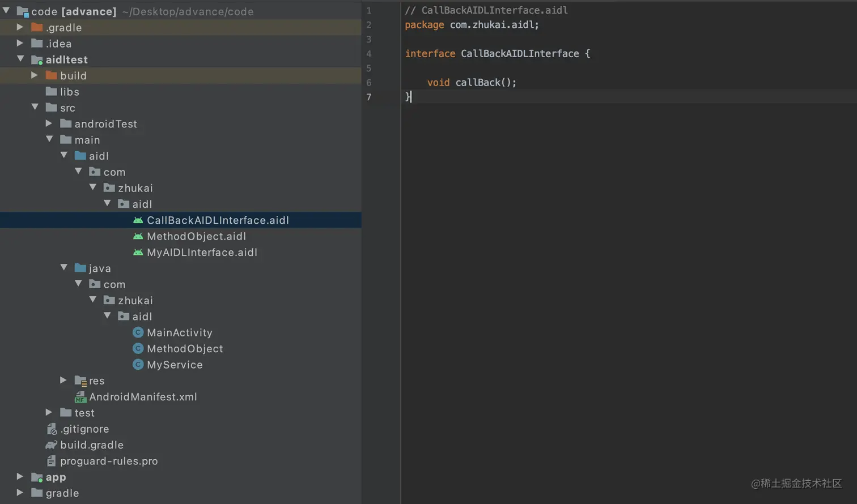Click the Android icon of MyAIDLInterface.aidl
This screenshot has height=504, width=857.
tap(138, 252)
